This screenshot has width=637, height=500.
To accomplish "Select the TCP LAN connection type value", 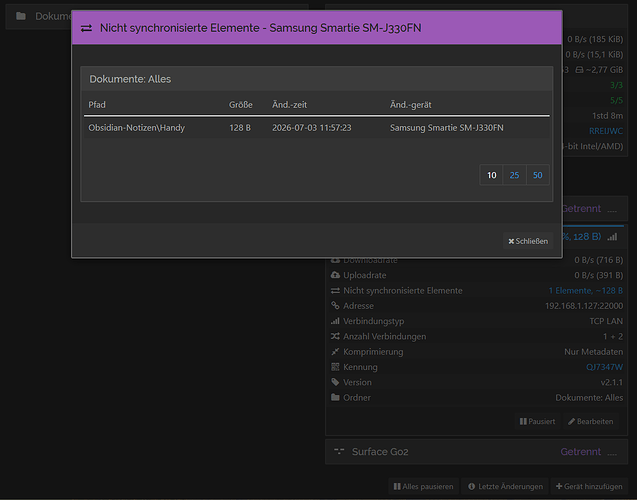I will pyautogui.click(x=606, y=321).
